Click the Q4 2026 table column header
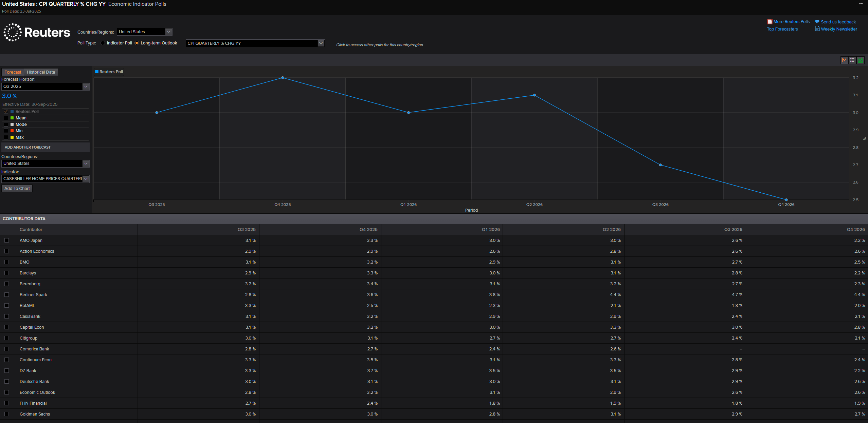Screen dimensions: 868x423 click(x=856, y=230)
